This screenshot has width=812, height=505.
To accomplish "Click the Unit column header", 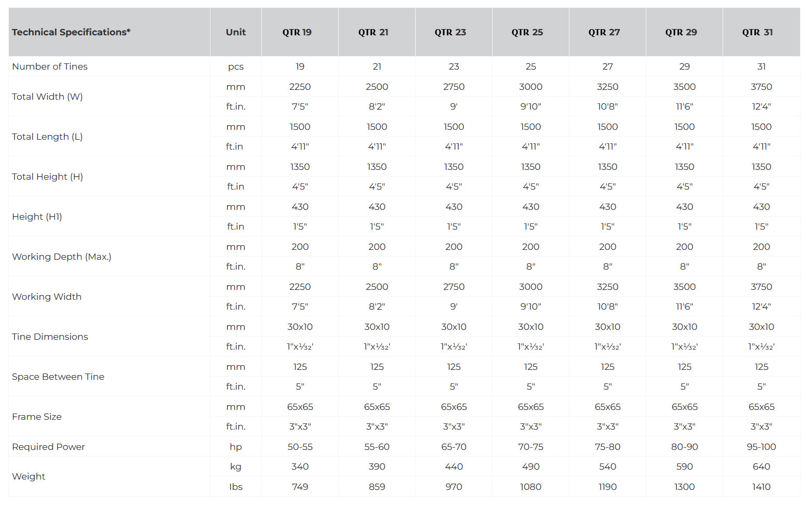I will tap(235, 32).
